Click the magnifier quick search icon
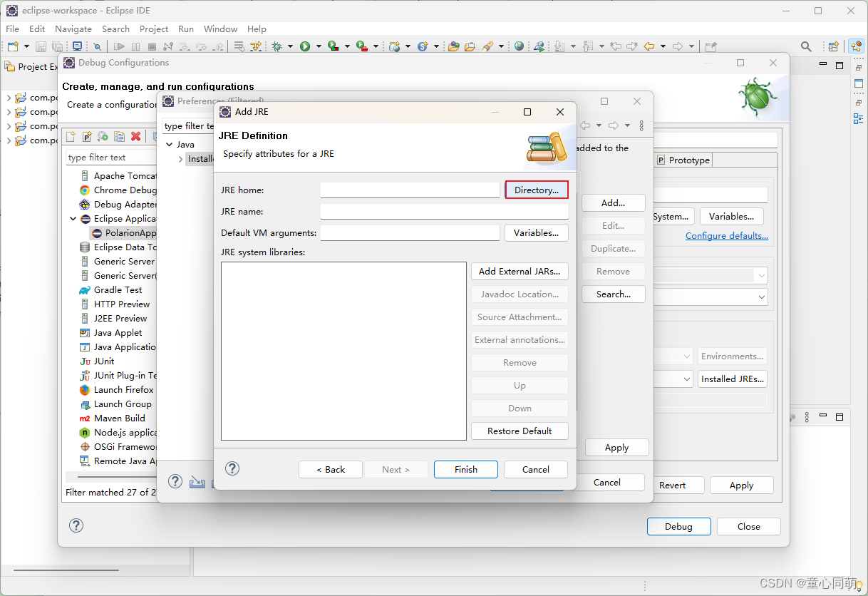Screen dimensions: 868x596 [x=806, y=46]
